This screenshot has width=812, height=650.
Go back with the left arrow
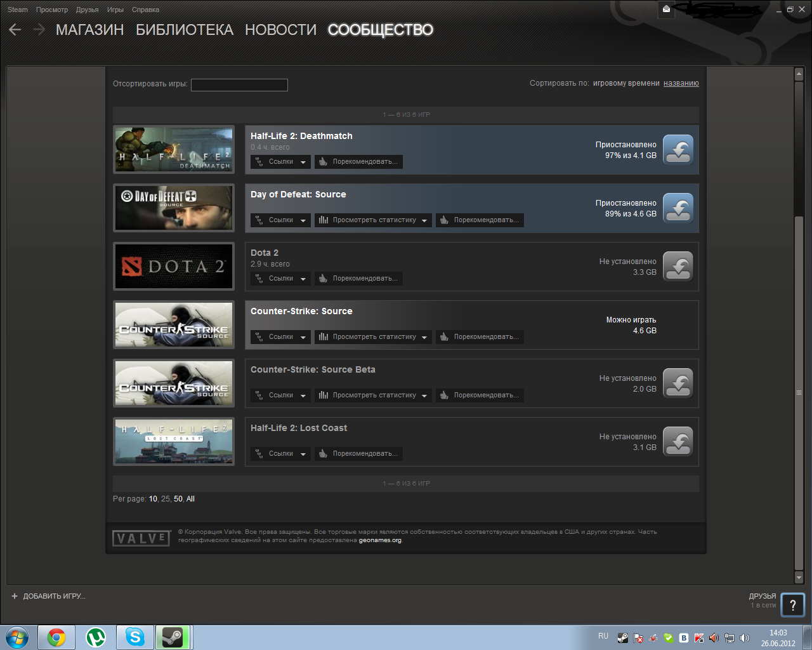tap(15, 30)
